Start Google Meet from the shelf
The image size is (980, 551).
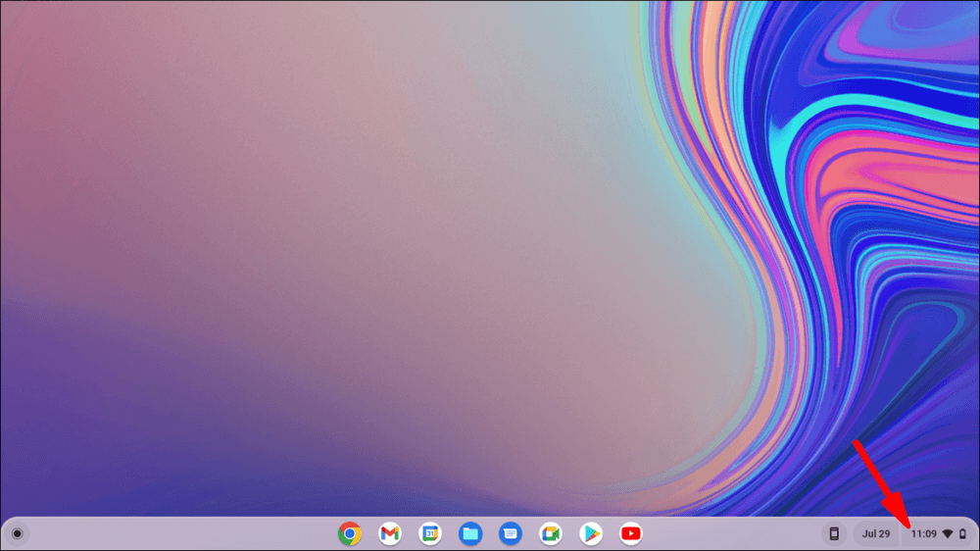tap(551, 533)
